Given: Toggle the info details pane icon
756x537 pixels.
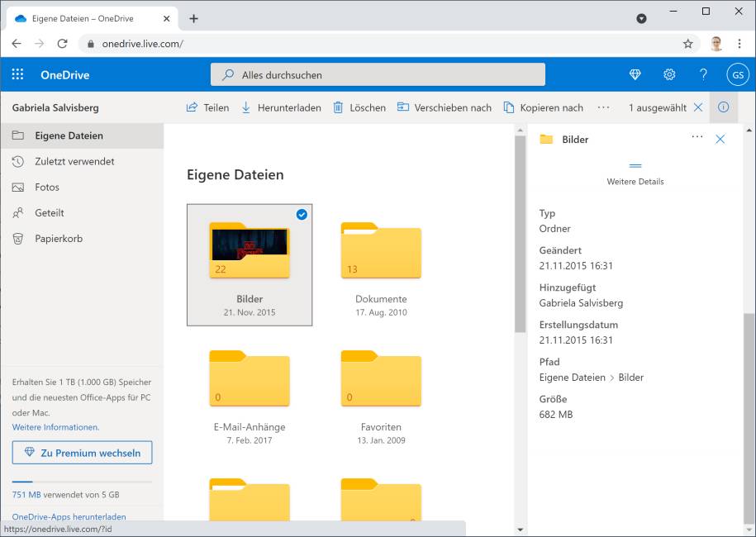Looking at the screenshot, I should pos(724,107).
